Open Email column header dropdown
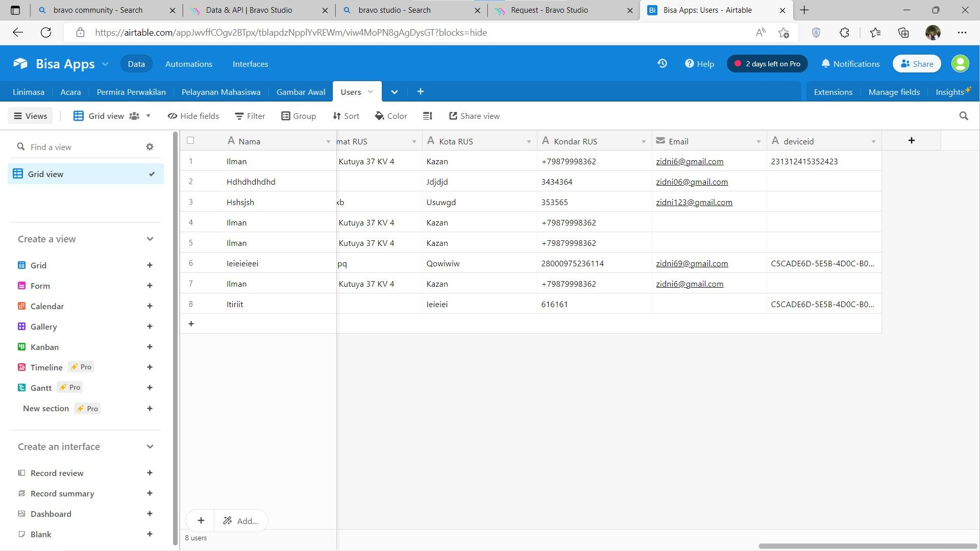980x551 pixels. point(758,141)
